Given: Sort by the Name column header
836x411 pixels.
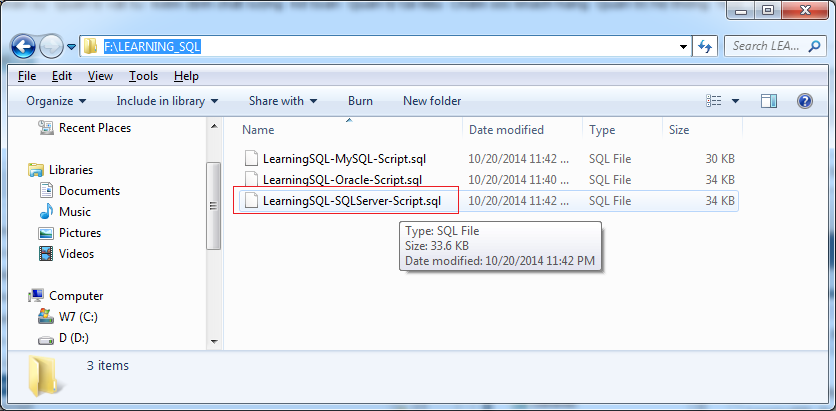Looking at the screenshot, I should click(258, 130).
